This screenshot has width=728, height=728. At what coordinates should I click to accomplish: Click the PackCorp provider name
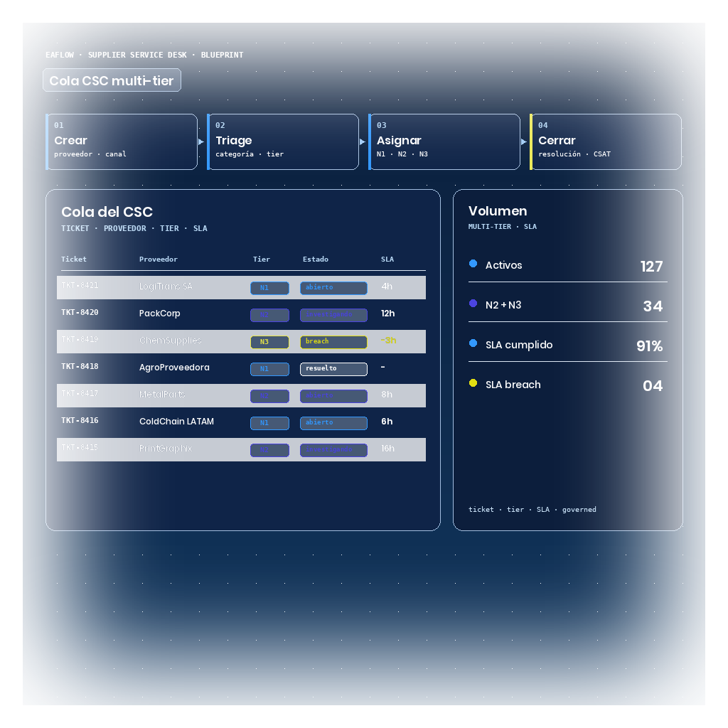point(160,314)
